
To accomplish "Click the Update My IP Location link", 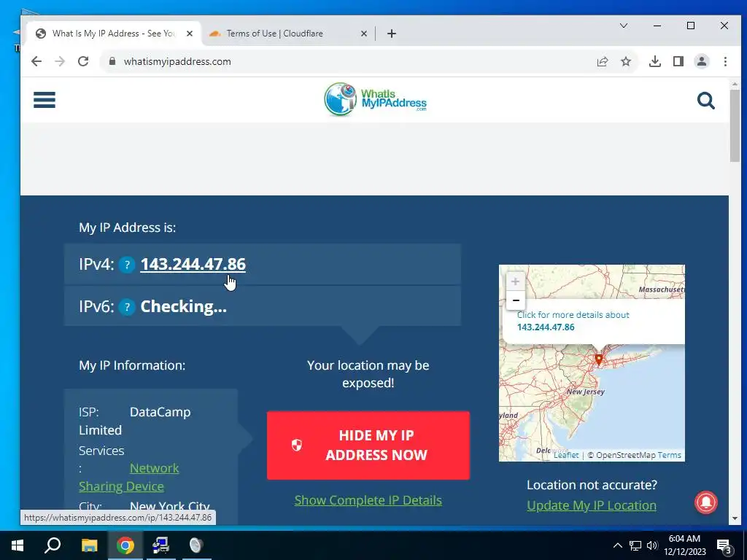I will (592, 506).
